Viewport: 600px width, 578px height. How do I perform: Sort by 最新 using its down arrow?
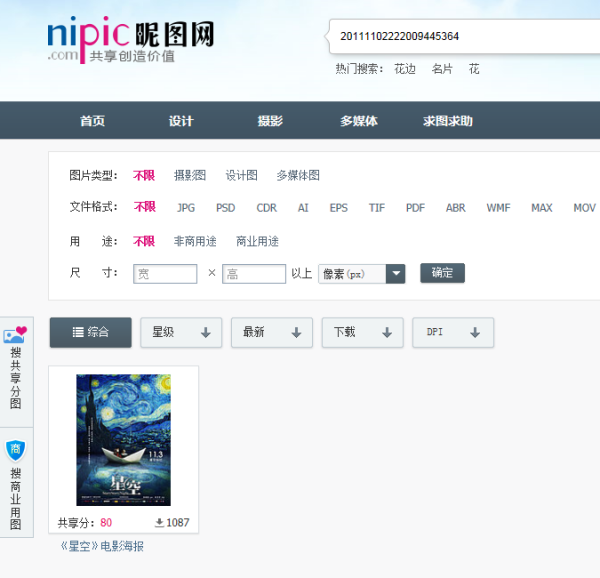296,332
